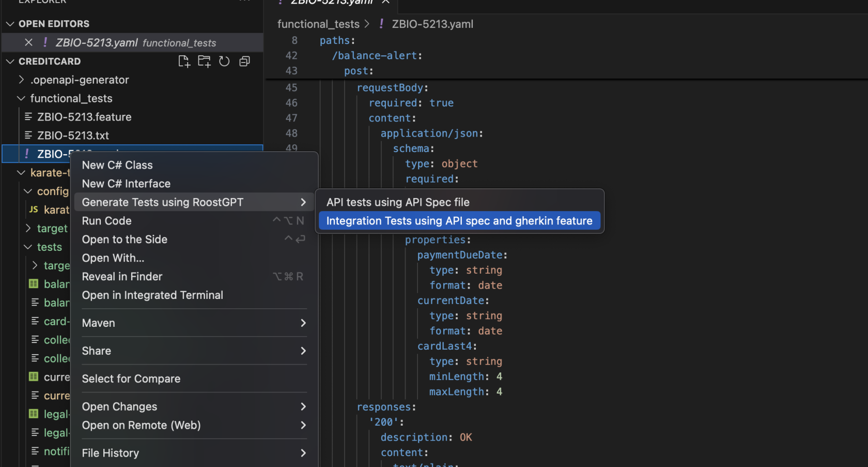Click the green table icon of the balance file
The width and height of the screenshot is (868, 467).
34,284
